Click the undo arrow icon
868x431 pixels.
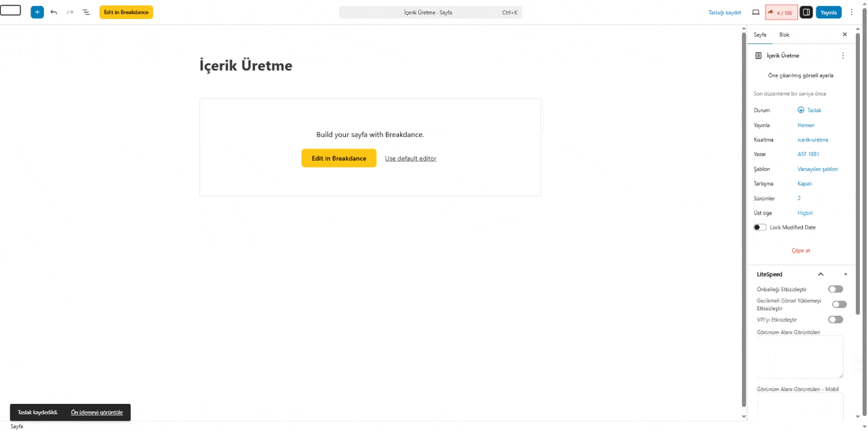pos(54,12)
